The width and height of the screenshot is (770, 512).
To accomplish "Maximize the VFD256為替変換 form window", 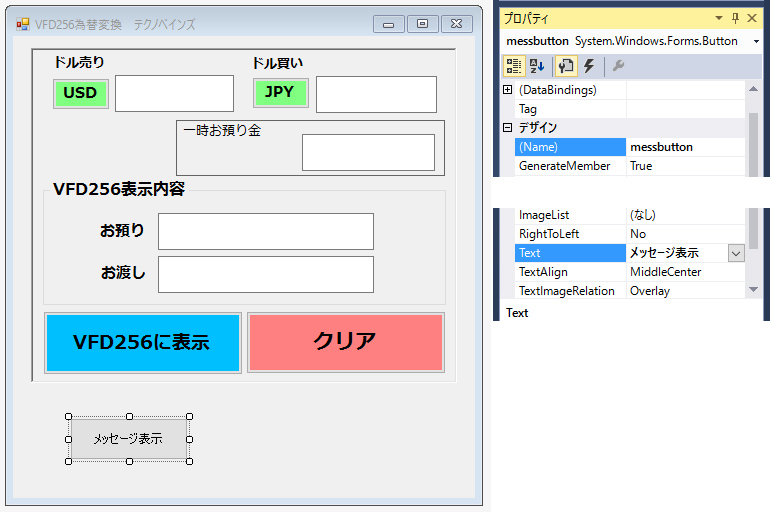I will pyautogui.click(x=422, y=24).
